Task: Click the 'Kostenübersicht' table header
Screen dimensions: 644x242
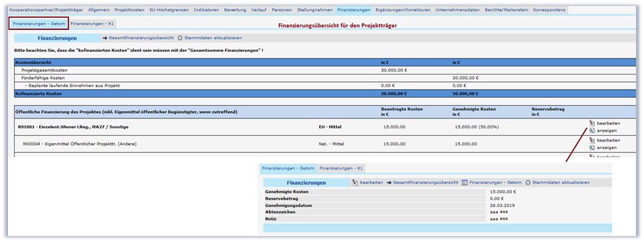Action: [33, 62]
